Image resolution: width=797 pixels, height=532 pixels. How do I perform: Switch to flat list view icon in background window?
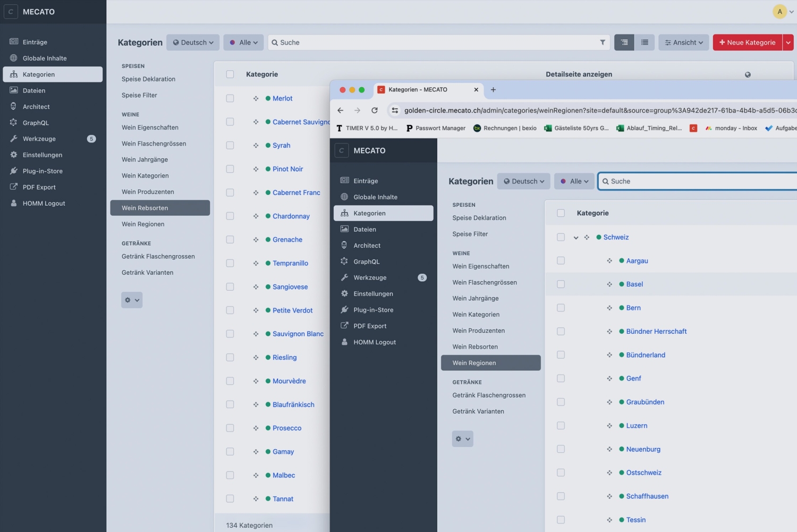[x=645, y=43]
